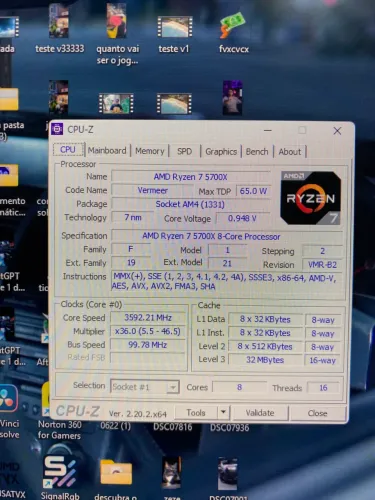Select the '0622 (1)' desktop file
Viewport: 375px width, 500px height.
[116, 426]
